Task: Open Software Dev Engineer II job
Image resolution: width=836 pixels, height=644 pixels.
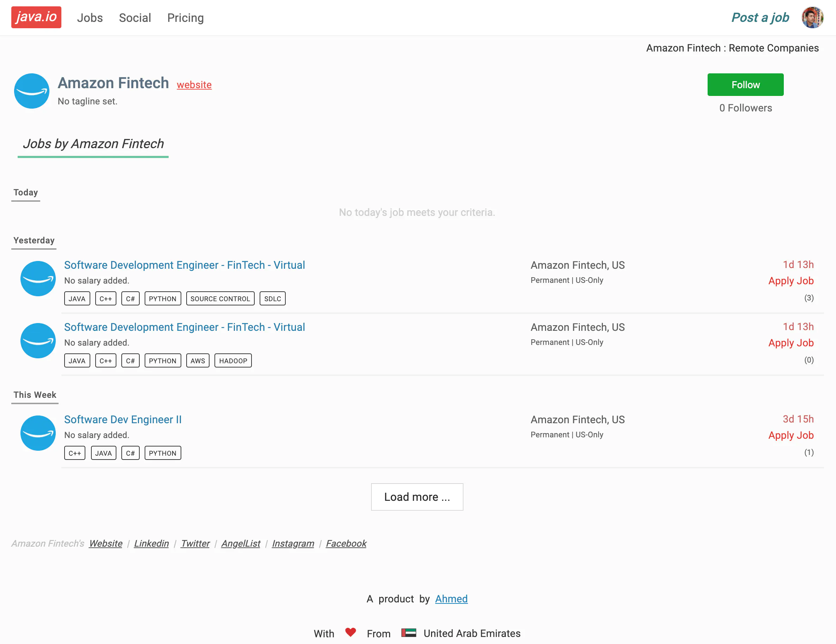Action: tap(123, 419)
